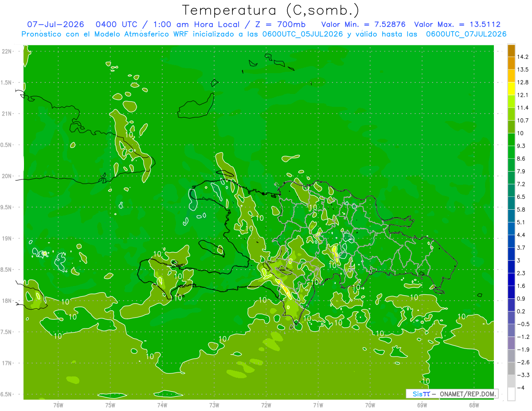The width and height of the screenshot is (532, 411).
Task: Click the '2.3' colorbar value
Action: (521, 273)
